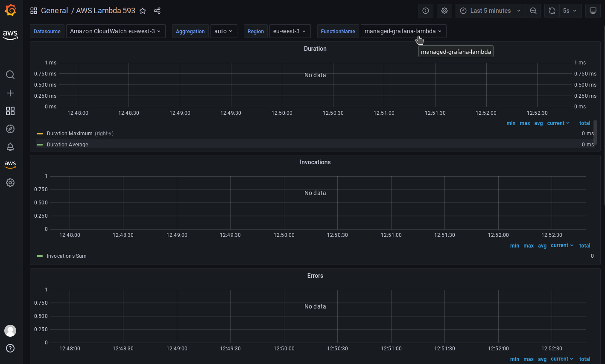Open the Help question mark icon
The height and width of the screenshot is (364, 605).
coord(10,348)
